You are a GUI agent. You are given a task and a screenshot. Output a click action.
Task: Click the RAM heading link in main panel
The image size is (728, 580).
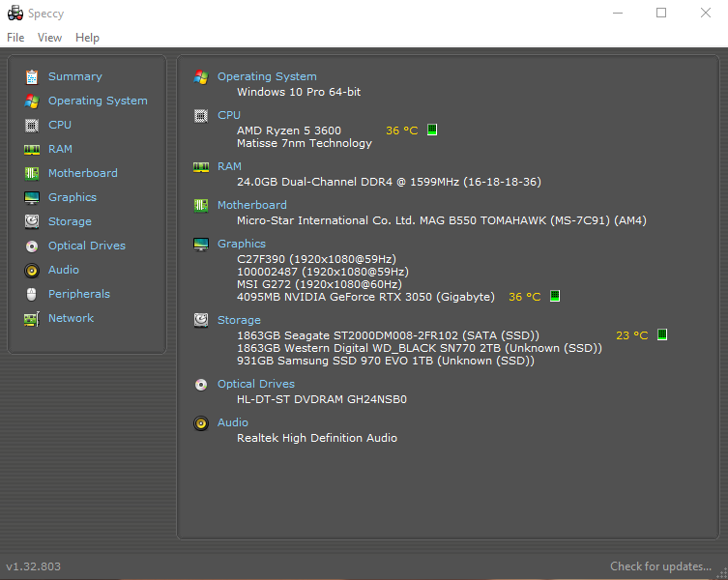click(229, 166)
